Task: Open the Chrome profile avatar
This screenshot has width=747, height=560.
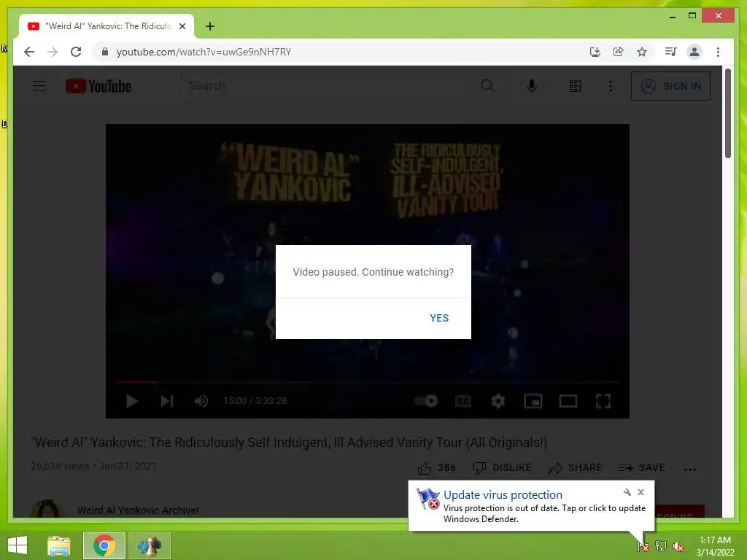Action: 694,52
